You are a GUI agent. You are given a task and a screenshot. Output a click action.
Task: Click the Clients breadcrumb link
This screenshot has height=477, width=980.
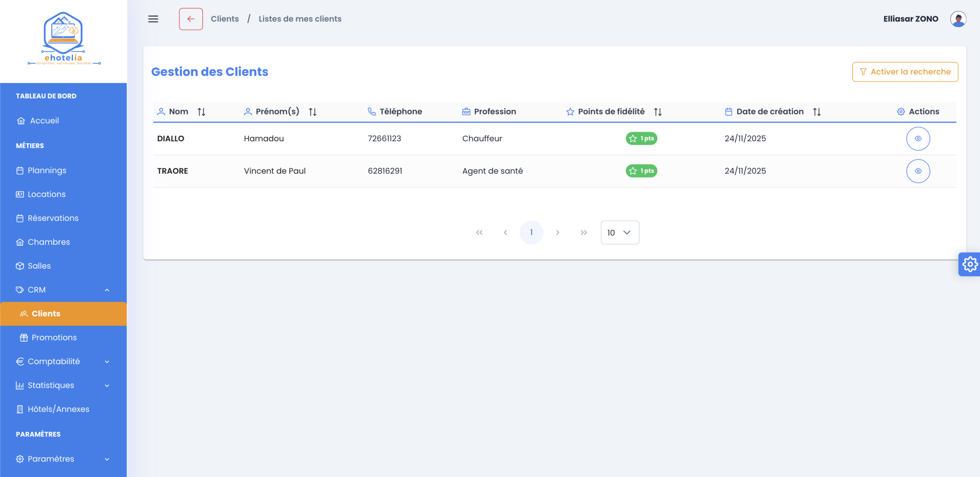[x=225, y=19]
